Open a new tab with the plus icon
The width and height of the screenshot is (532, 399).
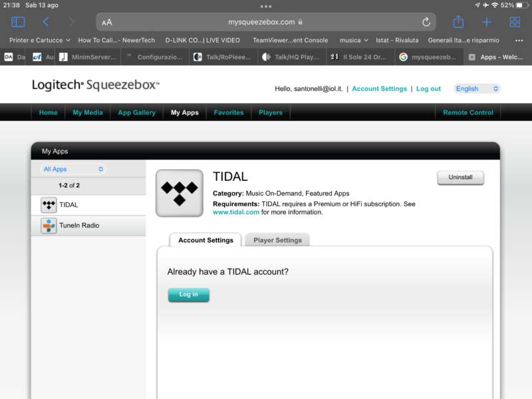487,22
